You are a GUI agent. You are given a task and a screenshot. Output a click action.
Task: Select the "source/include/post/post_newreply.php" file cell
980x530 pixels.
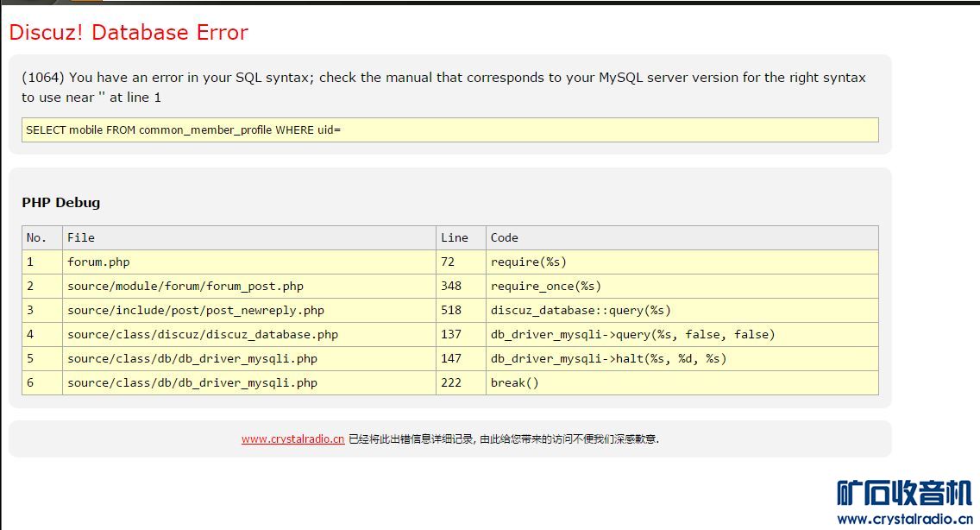point(248,311)
